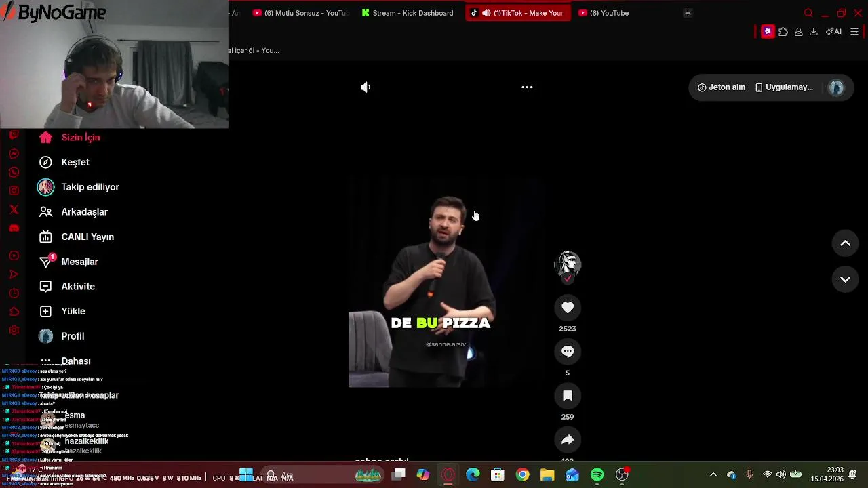Screen dimensions: 868x488
Task: Open the browser account profile icon
Action: (x=799, y=32)
